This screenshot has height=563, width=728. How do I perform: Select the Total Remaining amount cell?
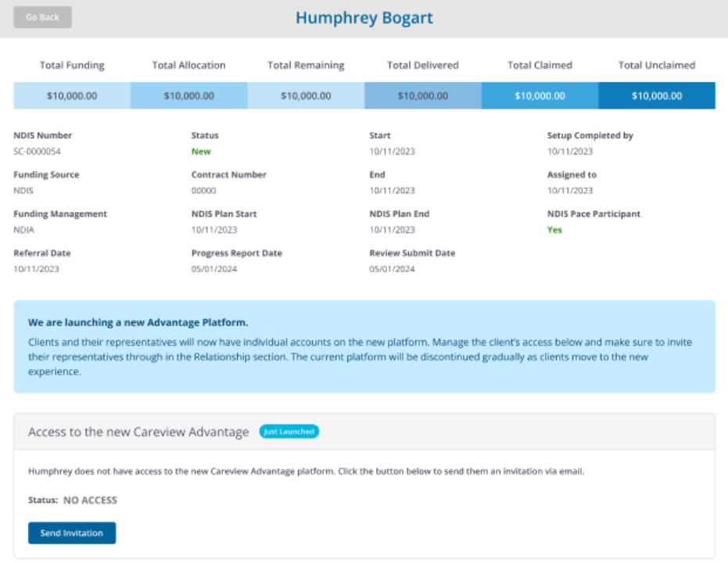[x=306, y=96]
